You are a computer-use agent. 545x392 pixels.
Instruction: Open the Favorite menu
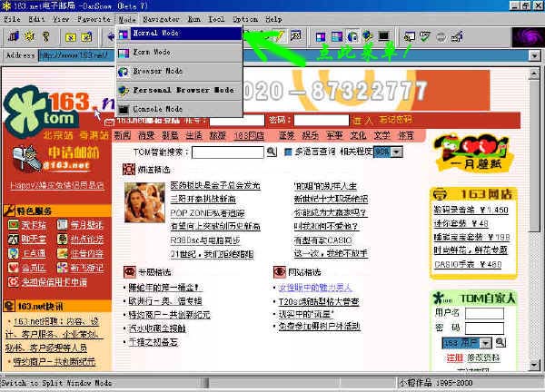click(x=94, y=19)
